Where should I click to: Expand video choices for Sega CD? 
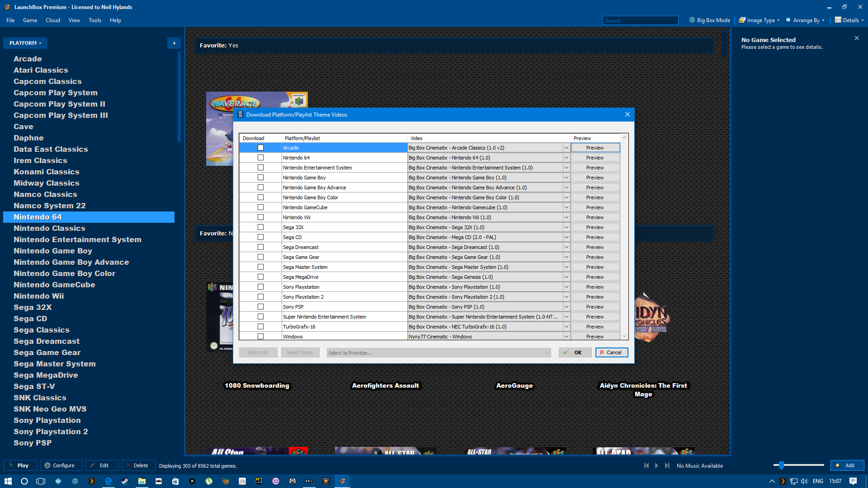(x=566, y=237)
